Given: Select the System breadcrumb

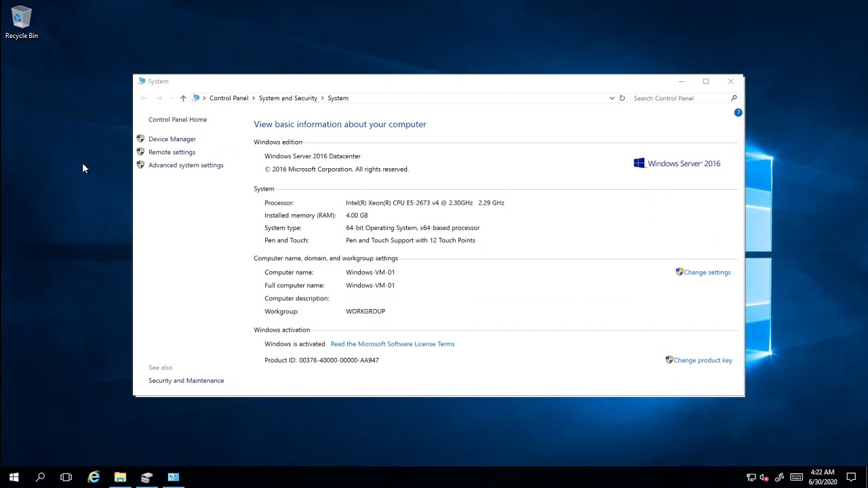Looking at the screenshot, I should pos(338,98).
